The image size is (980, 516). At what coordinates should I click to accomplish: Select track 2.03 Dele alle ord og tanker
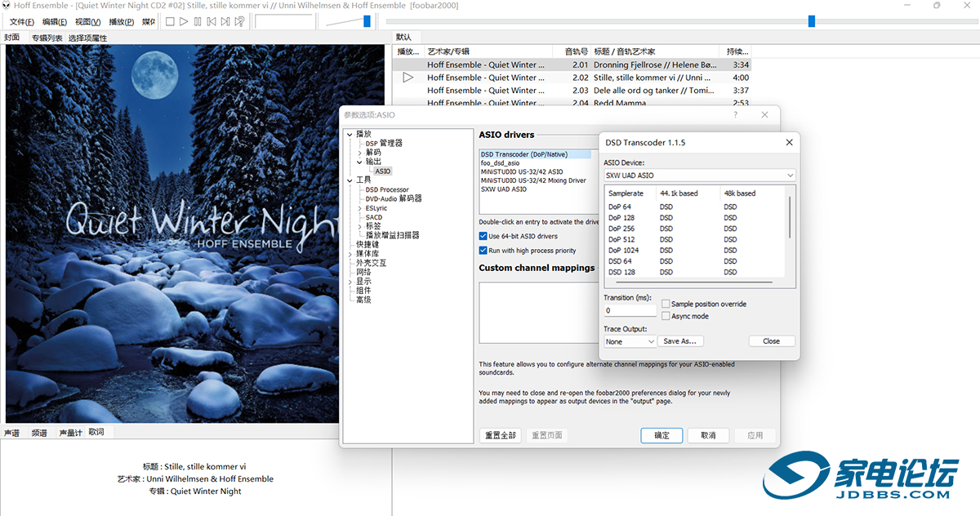[x=572, y=91]
